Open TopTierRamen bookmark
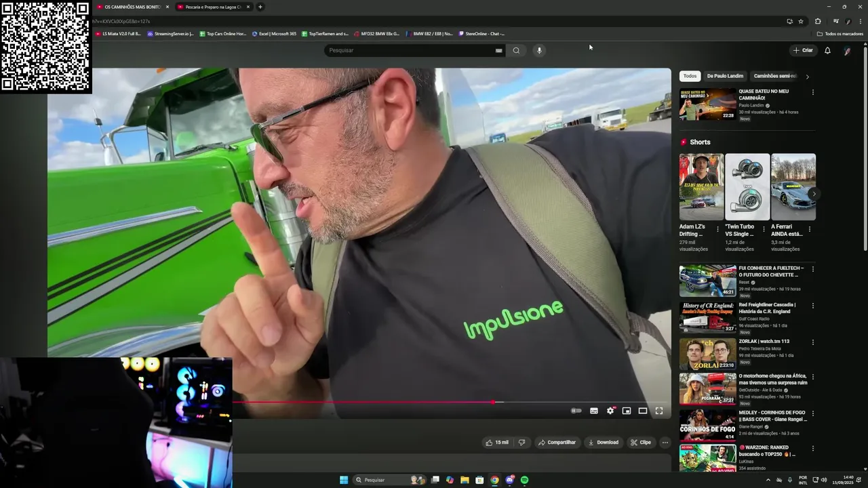 tap(325, 33)
